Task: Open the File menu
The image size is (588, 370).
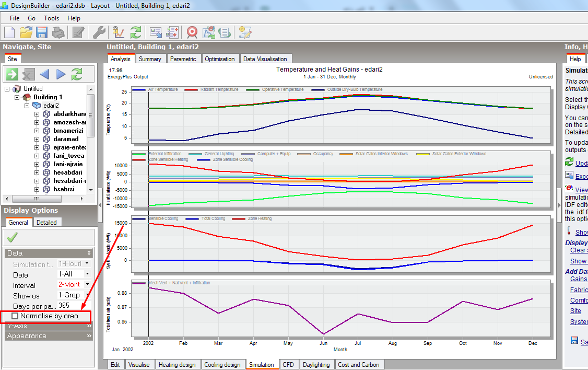Action: [x=15, y=18]
